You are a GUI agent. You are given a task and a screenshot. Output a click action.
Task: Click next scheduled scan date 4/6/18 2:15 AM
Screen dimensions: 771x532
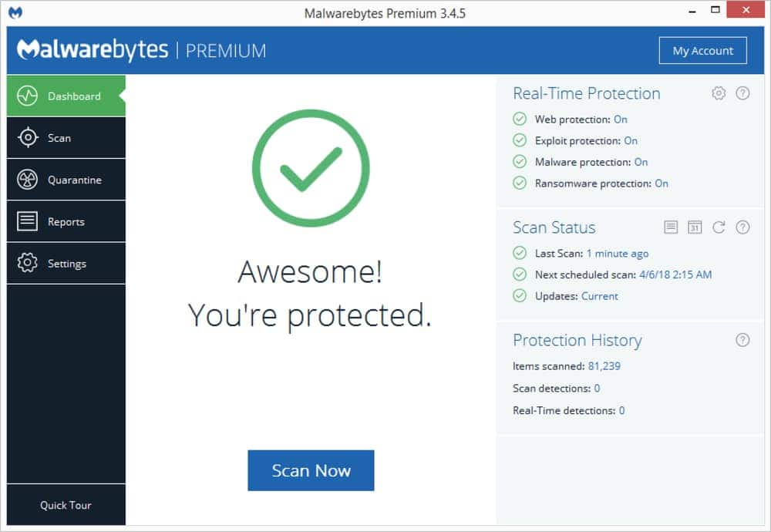point(675,274)
